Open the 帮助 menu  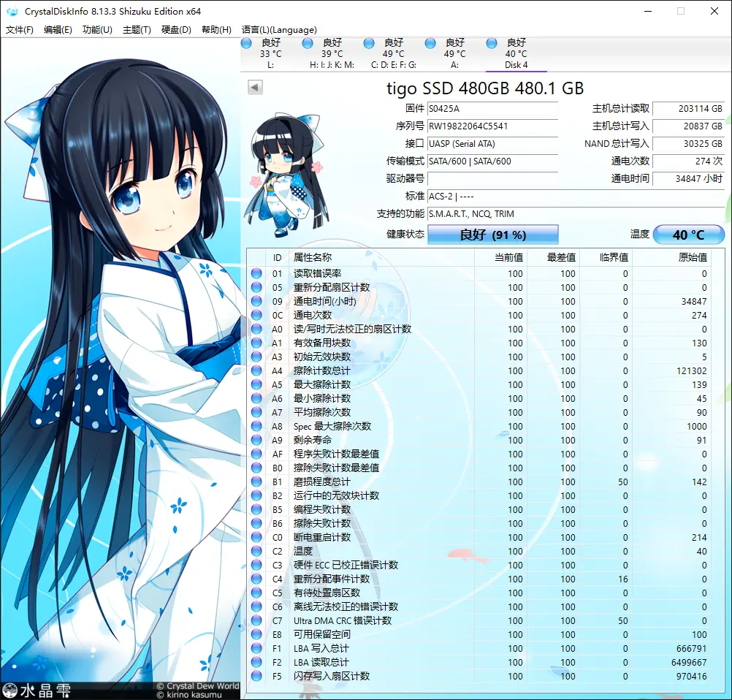coord(216,30)
